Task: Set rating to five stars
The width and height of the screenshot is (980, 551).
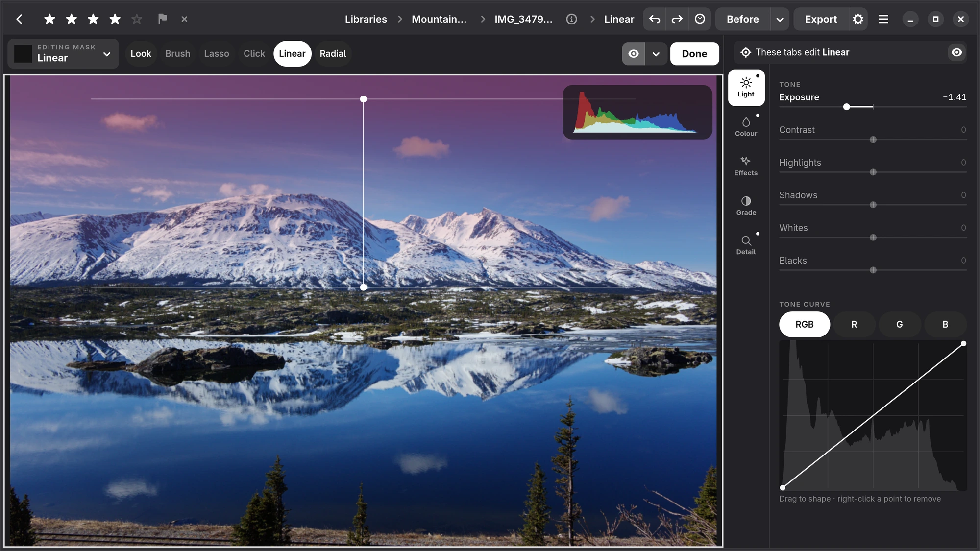Action: 137,19
